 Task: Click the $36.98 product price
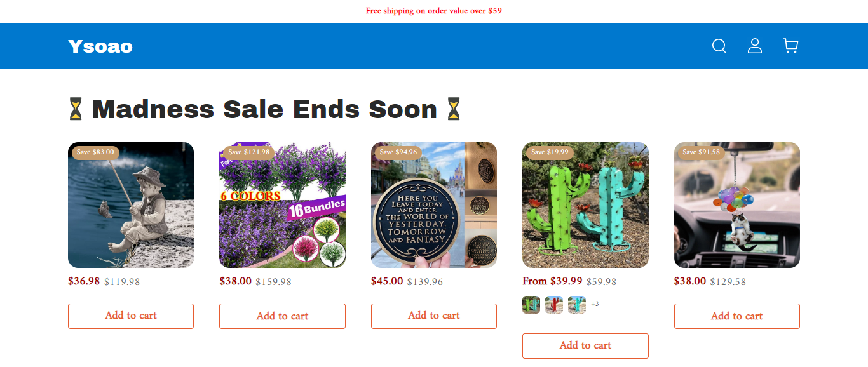(84, 281)
